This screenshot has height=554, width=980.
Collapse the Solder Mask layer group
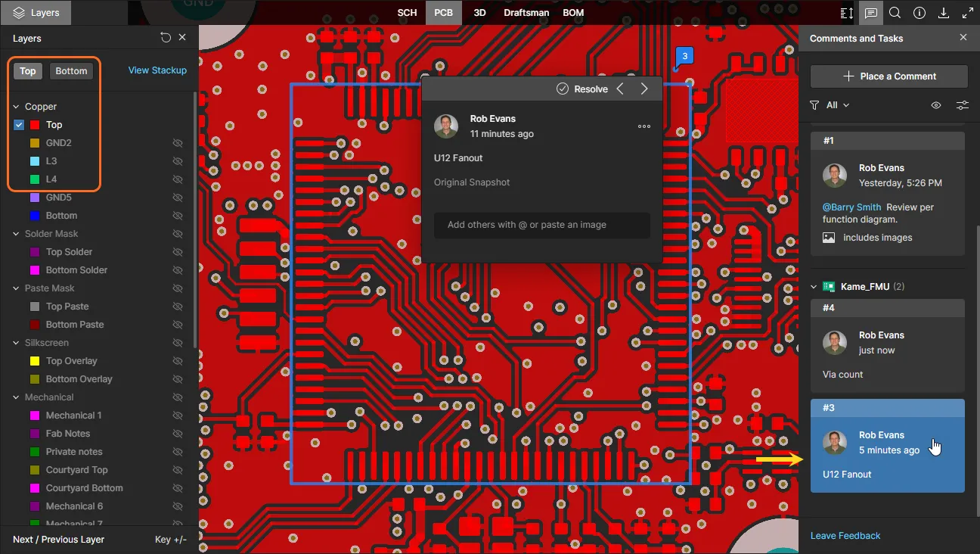pyautogui.click(x=17, y=234)
